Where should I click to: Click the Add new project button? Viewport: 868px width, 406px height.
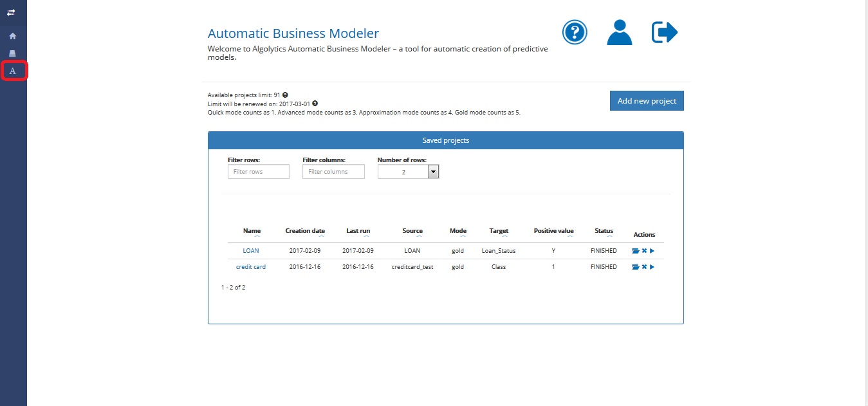647,101
